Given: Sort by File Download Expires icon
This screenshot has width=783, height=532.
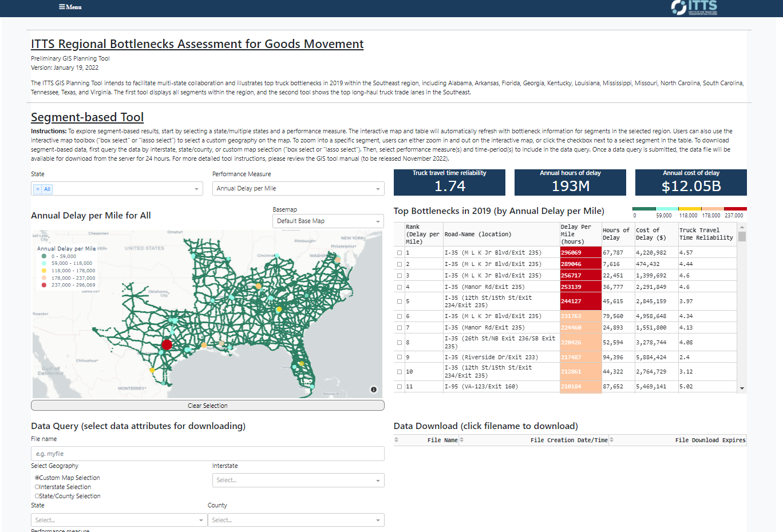Looking at the screenshot, I should coord(611,440).
